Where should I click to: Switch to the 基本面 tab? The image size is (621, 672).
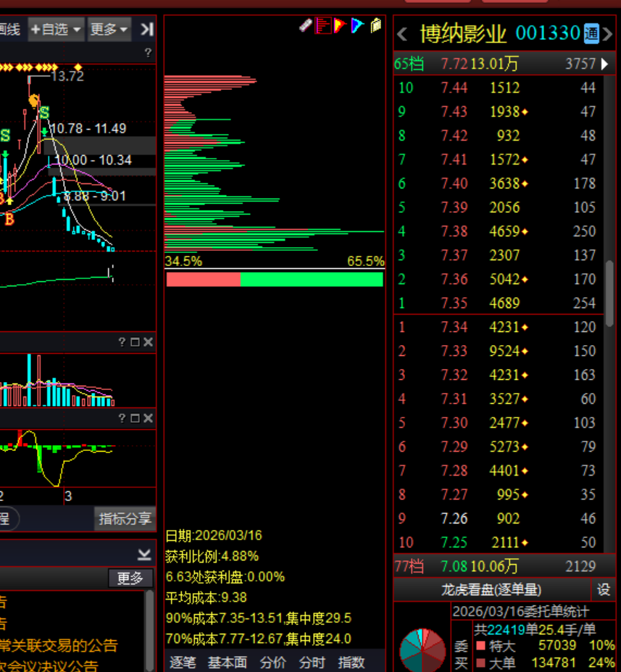[228, 662]
